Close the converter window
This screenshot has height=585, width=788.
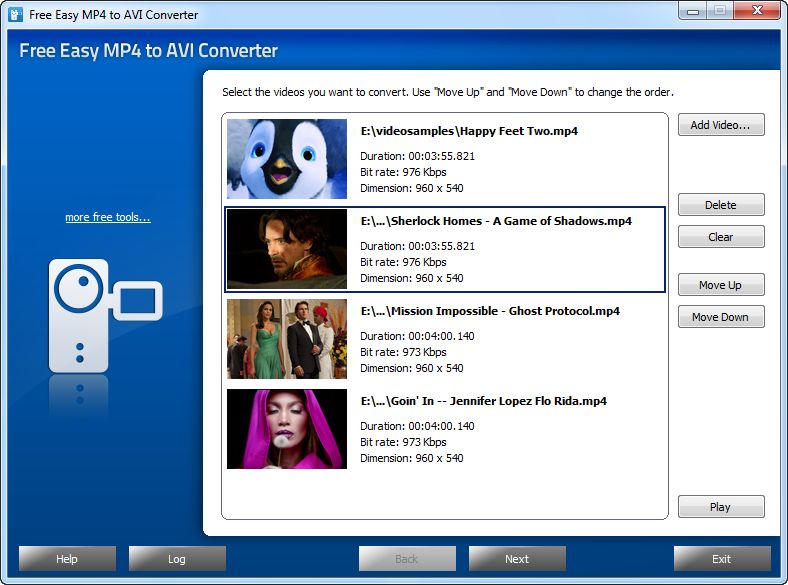coord(757,11)
